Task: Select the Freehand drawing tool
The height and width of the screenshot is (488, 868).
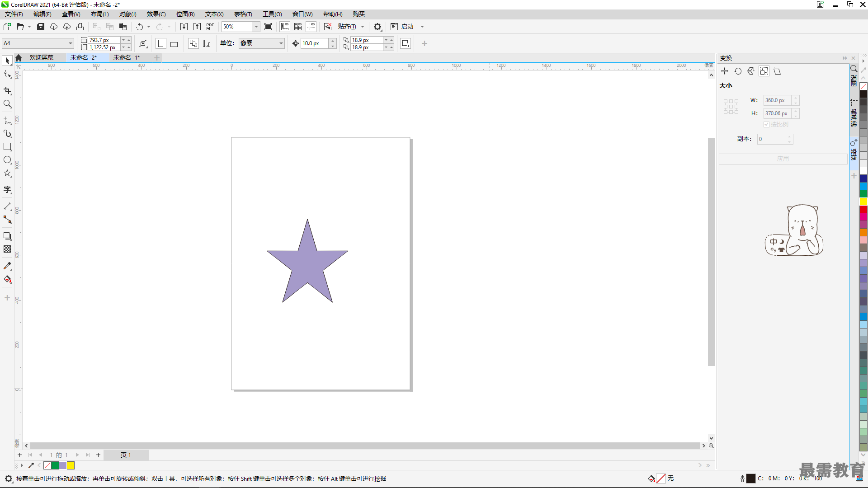Action: (7, 121)
